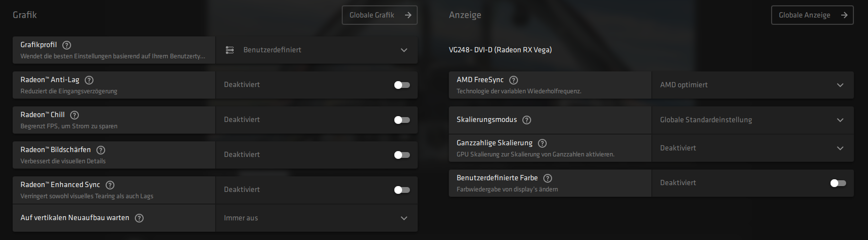Click help icon next to Radeon Enhanced Sync
The width and height of the screenshot is (868, 240).
[x=110, y=185]
